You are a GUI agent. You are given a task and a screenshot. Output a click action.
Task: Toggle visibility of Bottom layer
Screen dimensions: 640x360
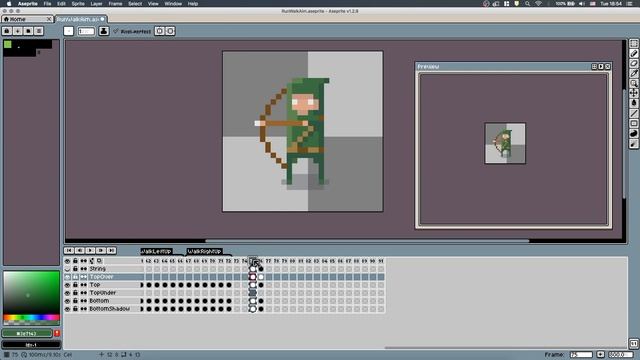coord(67,301)
